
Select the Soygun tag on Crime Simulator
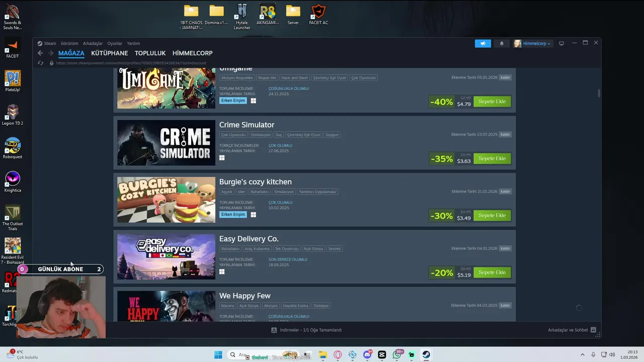pyautogui.click(x=332, y=135)
